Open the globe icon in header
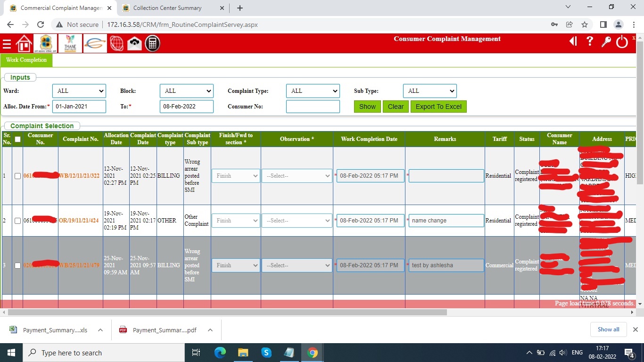Image resolution: width=644 pixels, height=362 pixels. click(117, 43)
